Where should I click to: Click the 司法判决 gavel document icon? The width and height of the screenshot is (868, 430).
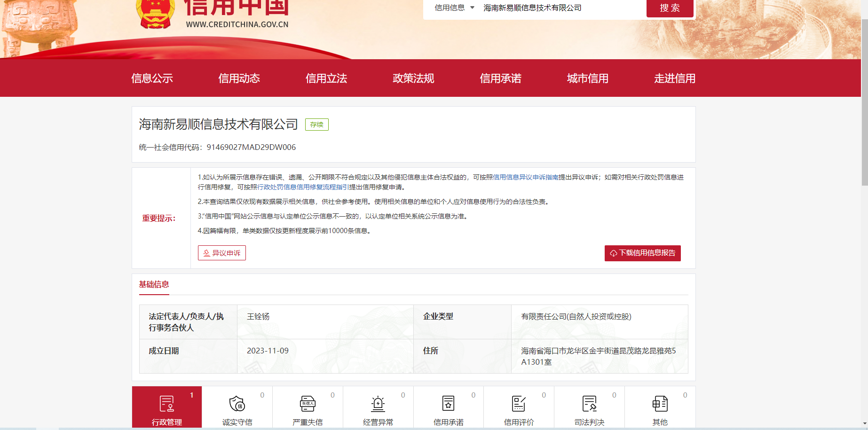[589, 404]
